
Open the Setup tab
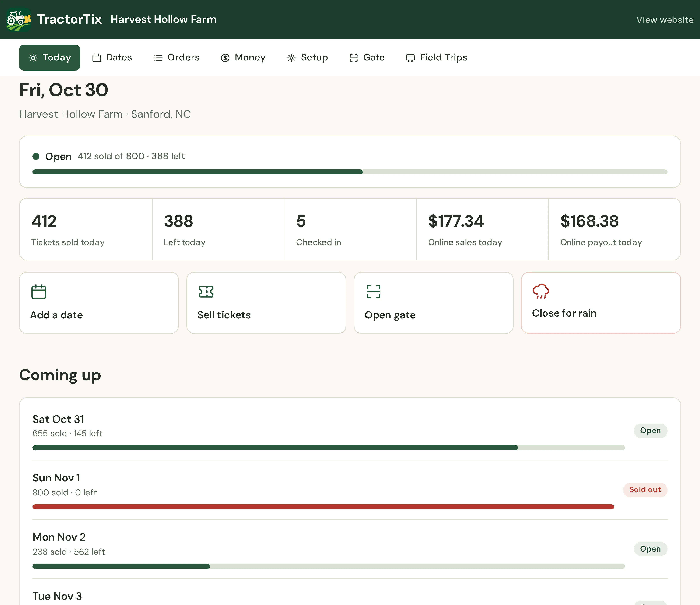(x=307, y=57)
